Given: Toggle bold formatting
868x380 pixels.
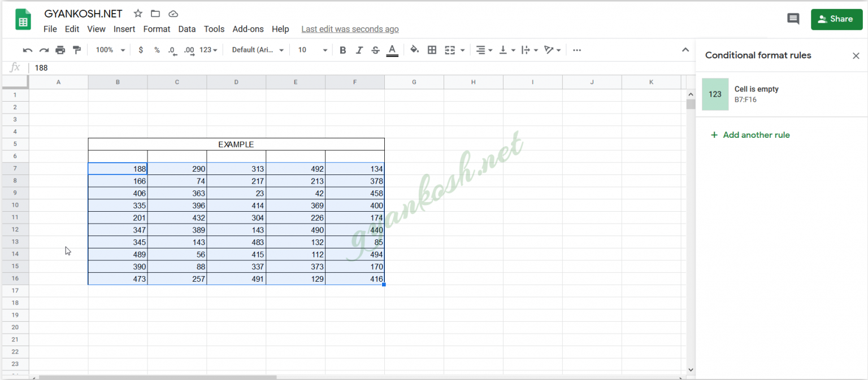Looking at the screenshot, I should 343,50.
